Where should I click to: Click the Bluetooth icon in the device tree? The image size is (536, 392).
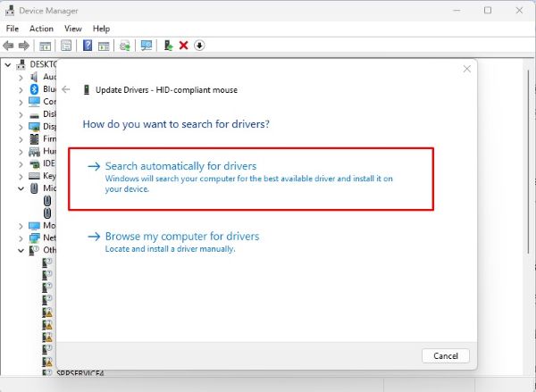point(34,89)
